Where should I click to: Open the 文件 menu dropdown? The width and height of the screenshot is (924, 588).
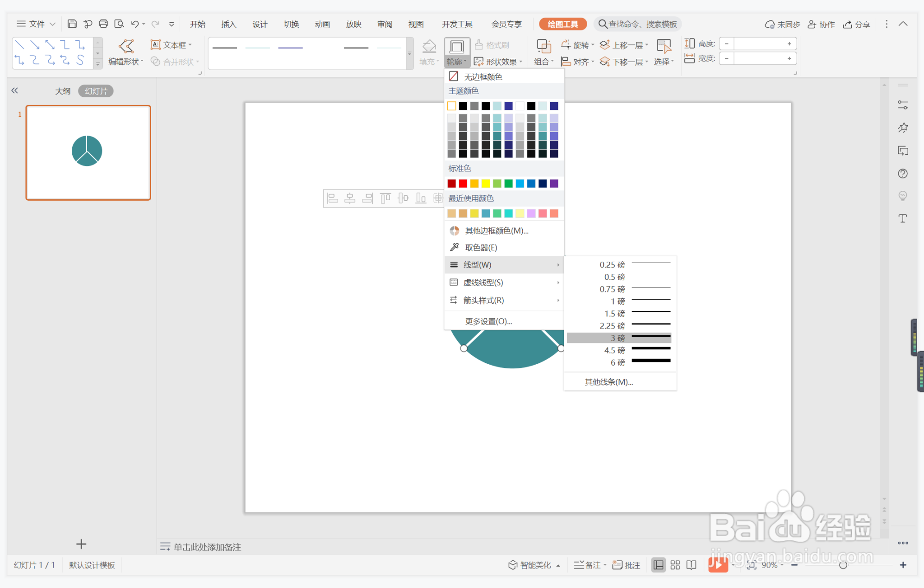36,24
